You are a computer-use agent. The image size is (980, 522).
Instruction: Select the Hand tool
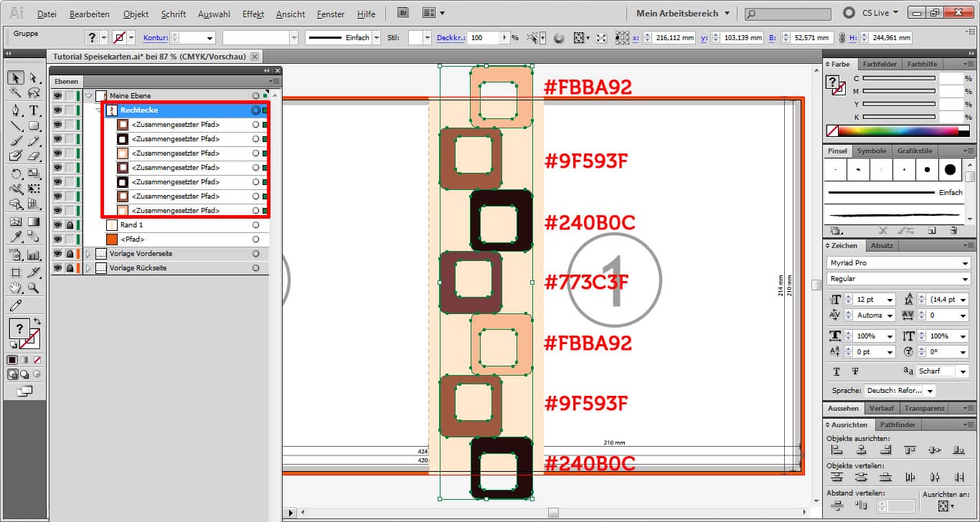[15, 288]
